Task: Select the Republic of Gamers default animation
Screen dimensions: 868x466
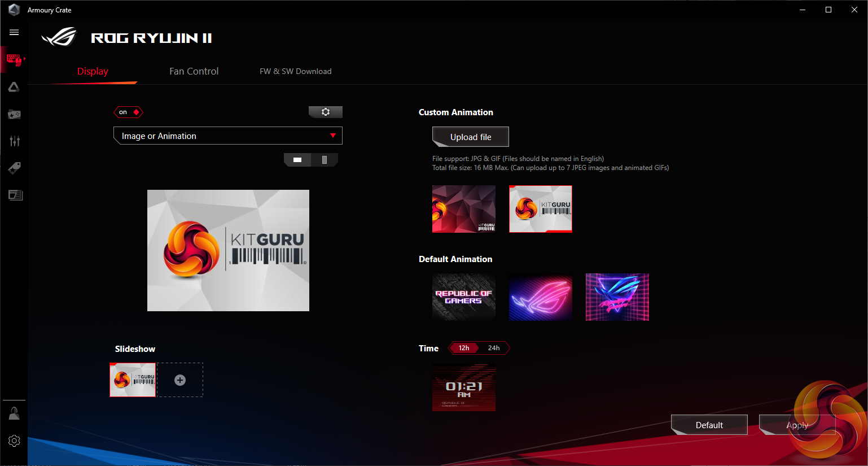Action: [x=464, y=297]
